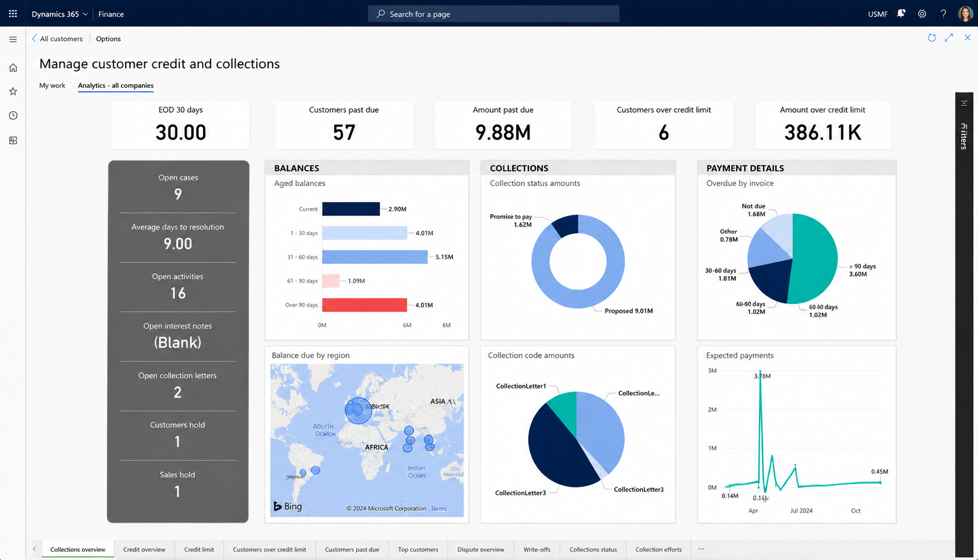Open the form in a new window icon
The width and height of the screenshot is (978, 560).
pyautogui.click(x=949, y=38)
